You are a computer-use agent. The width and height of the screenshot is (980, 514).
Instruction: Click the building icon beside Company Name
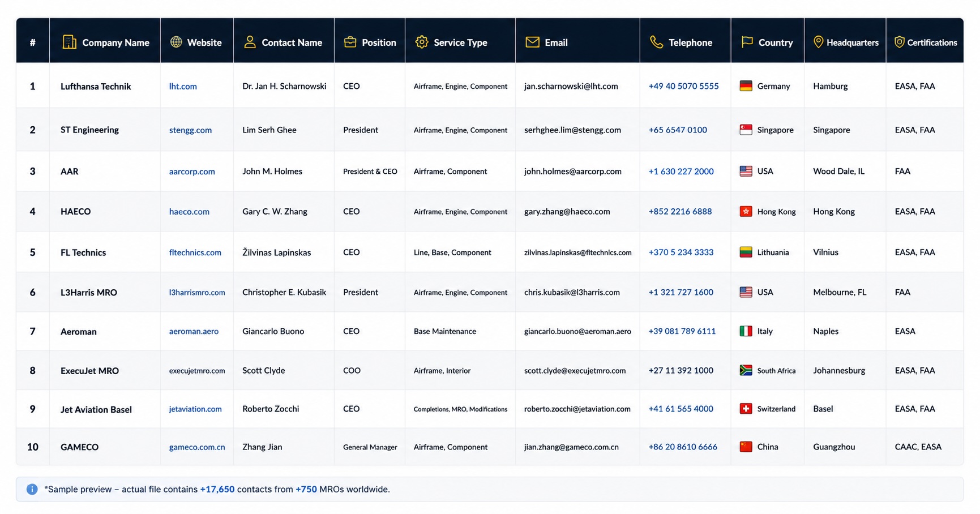pyautogui.click(x=69, y=42)
